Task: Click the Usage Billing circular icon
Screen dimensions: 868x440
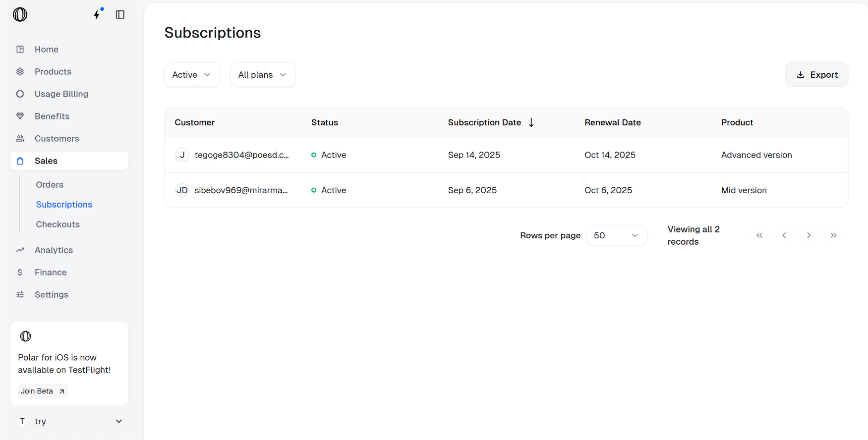Action: 20,94
